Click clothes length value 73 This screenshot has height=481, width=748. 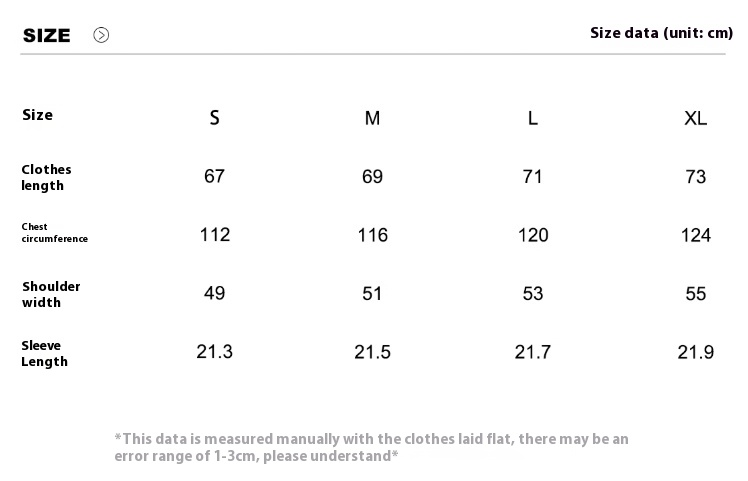[696, 177]
